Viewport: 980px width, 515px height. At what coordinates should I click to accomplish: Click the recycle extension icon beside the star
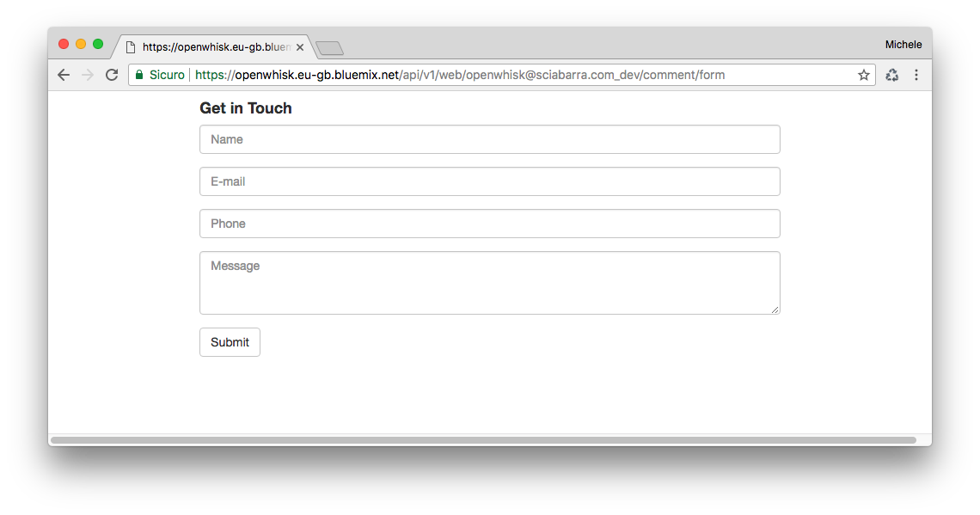(891, 75)
